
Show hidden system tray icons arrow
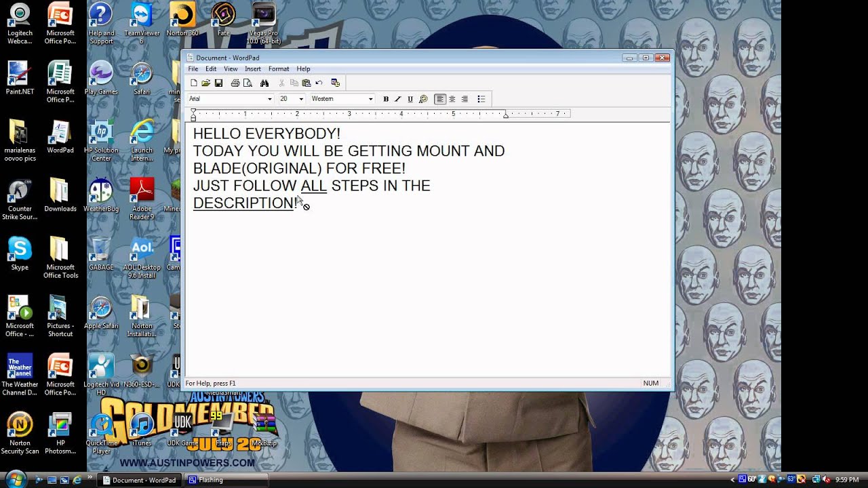(733, 480)
